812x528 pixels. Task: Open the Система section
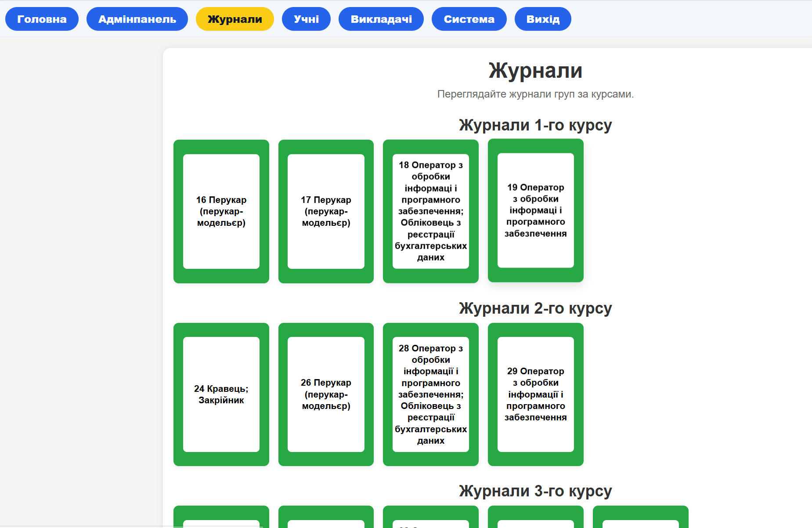pyautogui.click(x=469, y=19)
